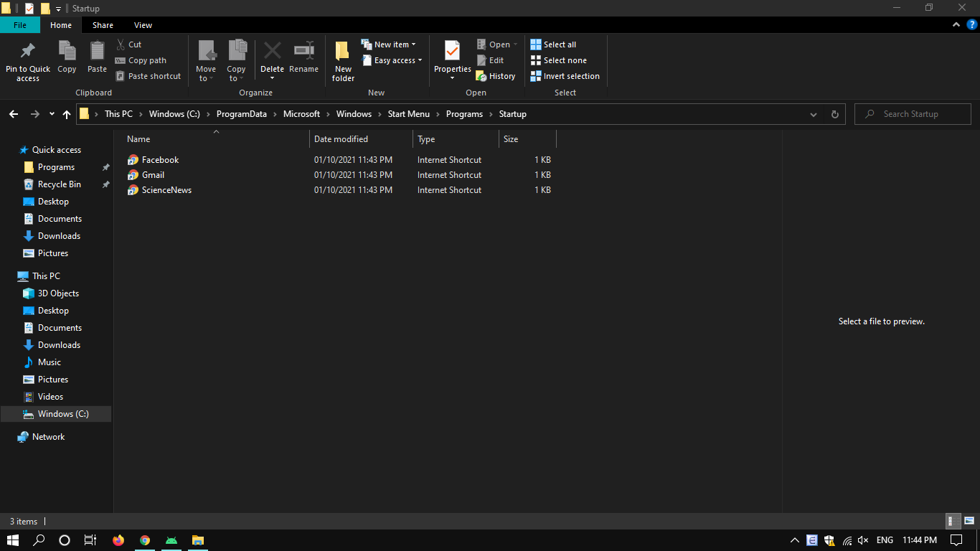Launch Chrome from the taskbar
This screenshot has height=551, width=980.
coord(145,540)
